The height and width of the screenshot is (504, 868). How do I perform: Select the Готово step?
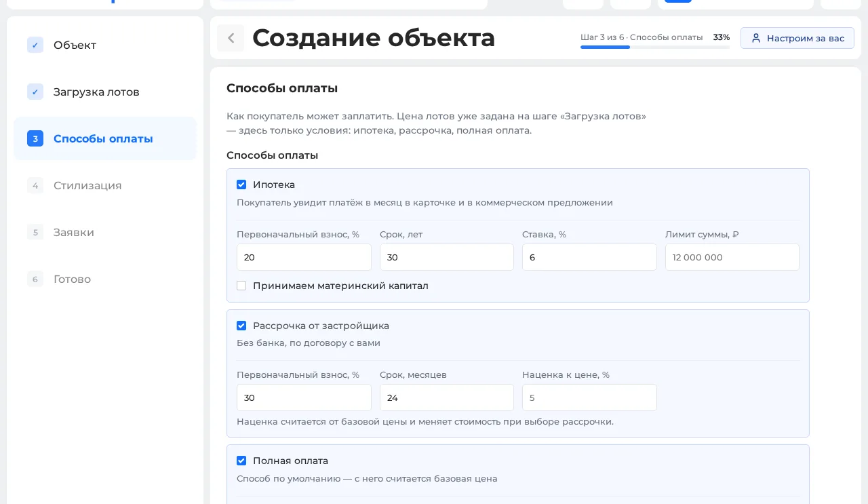click(x=105, y=279)
